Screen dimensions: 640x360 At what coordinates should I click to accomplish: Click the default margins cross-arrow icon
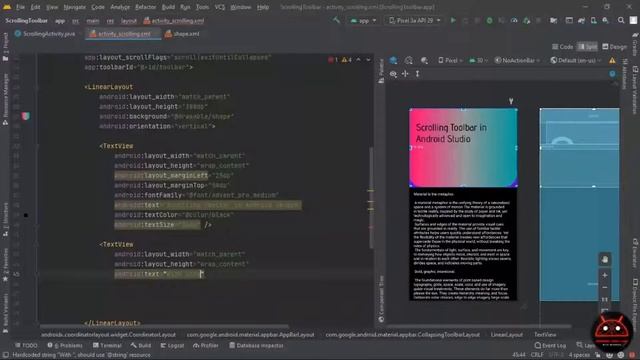tap(405, 74)
